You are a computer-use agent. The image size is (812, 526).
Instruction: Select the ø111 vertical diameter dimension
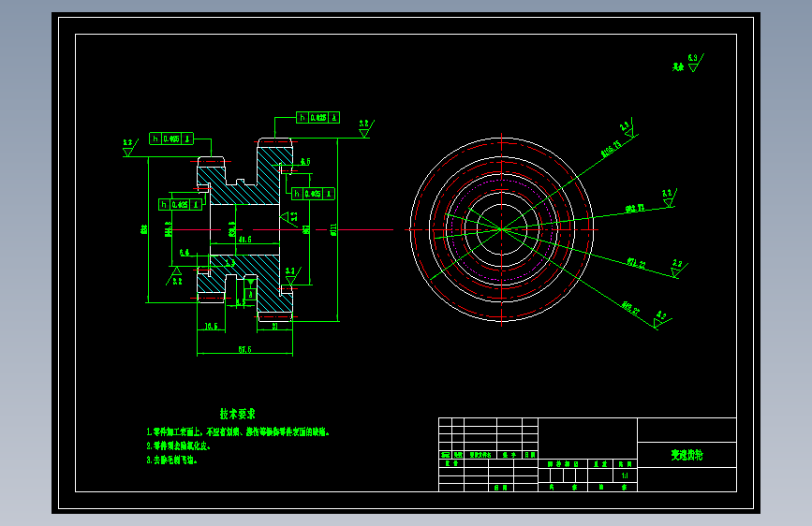[x=333, y=229]
